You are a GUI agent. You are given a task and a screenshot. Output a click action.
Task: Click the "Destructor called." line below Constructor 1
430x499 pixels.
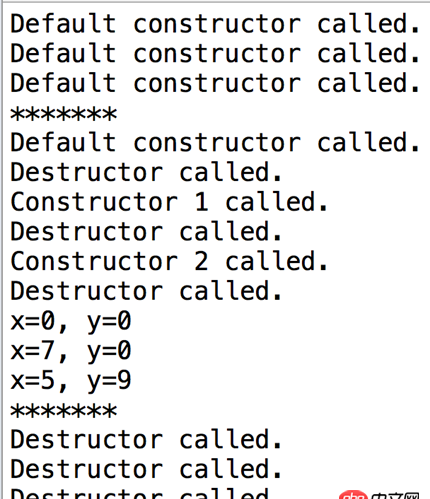click(146, 232)
